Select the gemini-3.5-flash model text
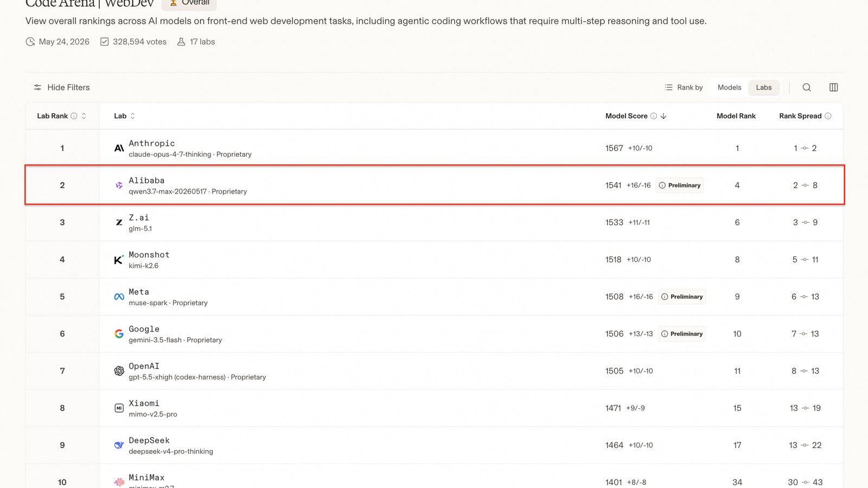This screenshot has height=488, width=868. [x=155, y=340]
